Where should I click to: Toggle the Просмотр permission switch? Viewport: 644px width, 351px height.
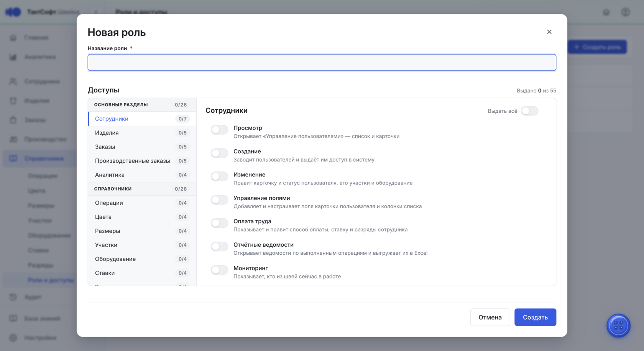tap(219, 130)
